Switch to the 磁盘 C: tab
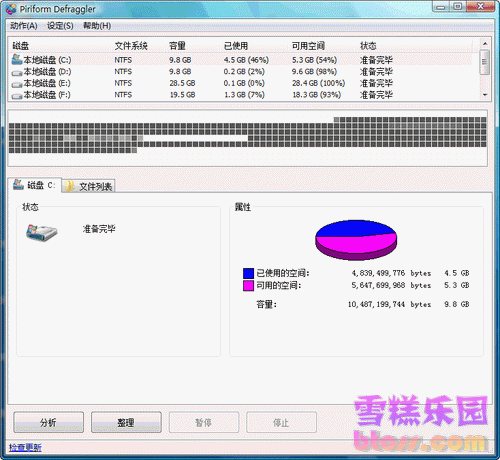Image resolution: width=500 pixels, height=460 pixels. [x=34, y=185]
